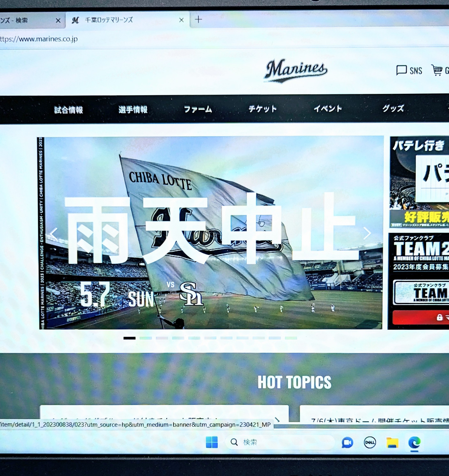449x476 pixels.
Task: Open the チケット menu
Action: pyautogui.click(x=263, y=109)
